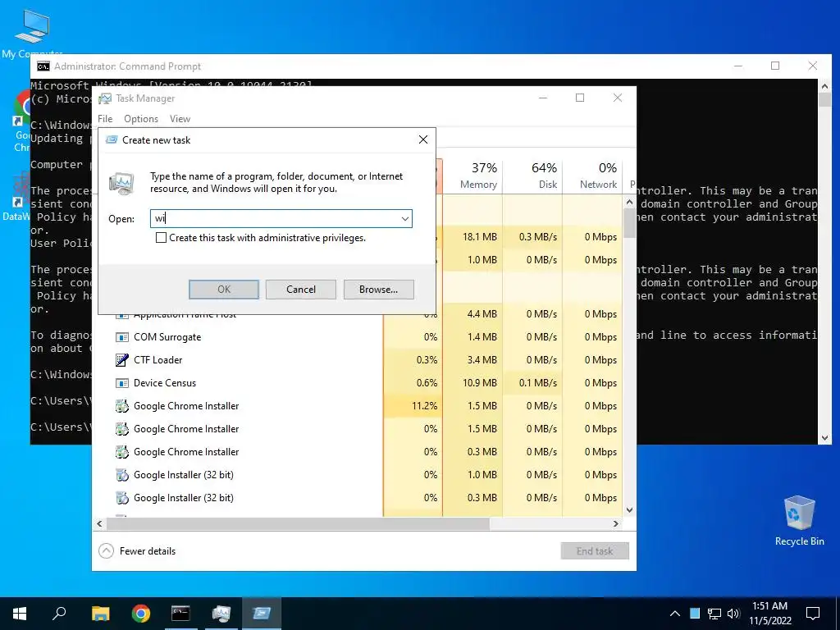Cancel the Create new task dialog

tap(301, 290)
